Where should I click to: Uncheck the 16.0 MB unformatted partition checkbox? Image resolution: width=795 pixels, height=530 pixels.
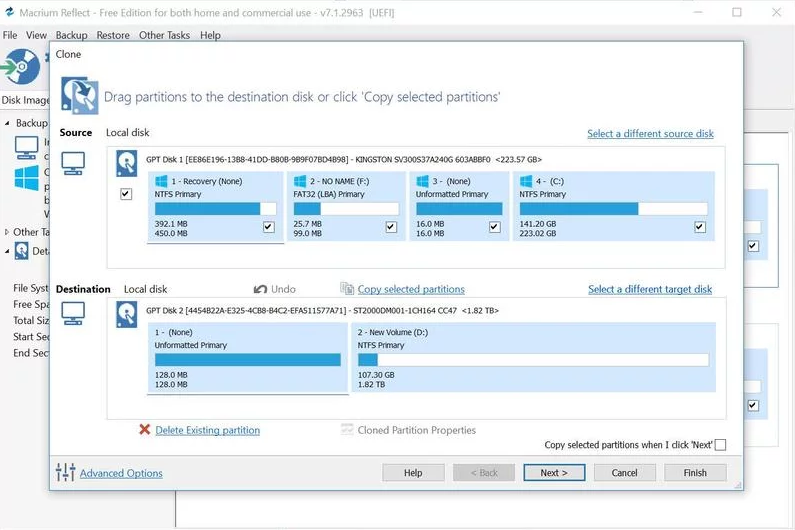tap(494, 227)
